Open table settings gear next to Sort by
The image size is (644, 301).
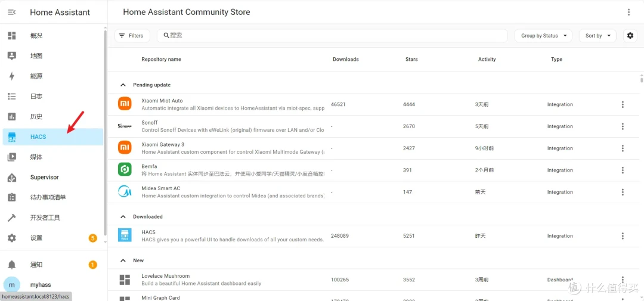coord(630,36)
